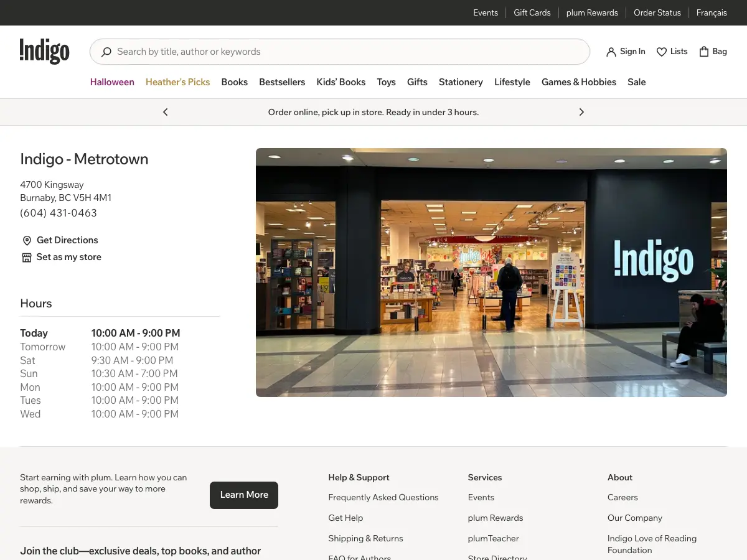
Task: Open the footer Events link under Services
Action: click(481, 497)
